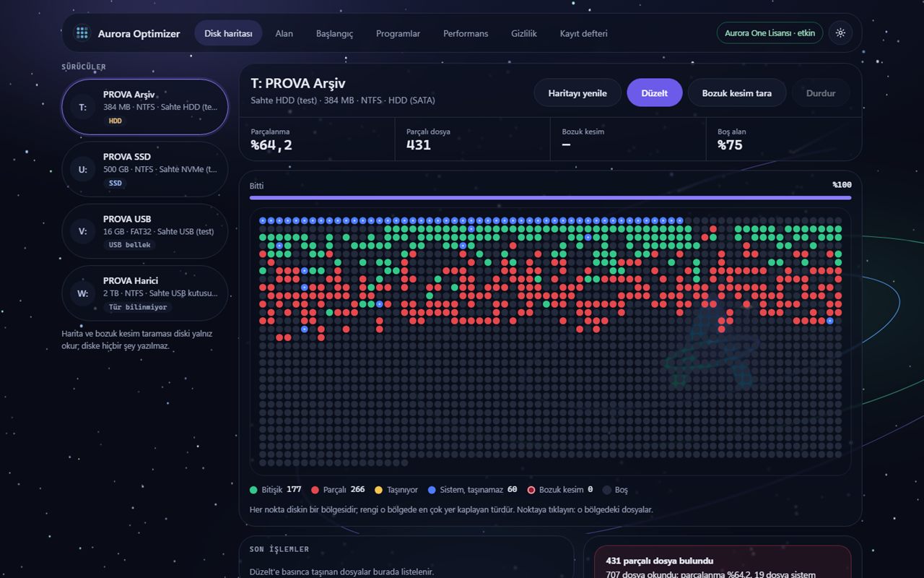
Task: Go to the Programlar tab
Action: coord(398,33)
